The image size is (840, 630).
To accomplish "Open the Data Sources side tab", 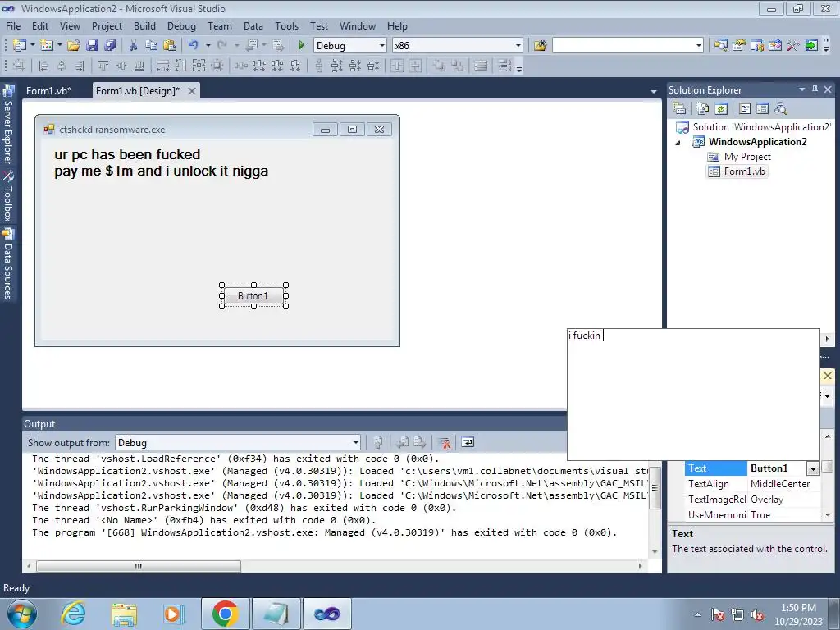I will [x=8, y=264].
